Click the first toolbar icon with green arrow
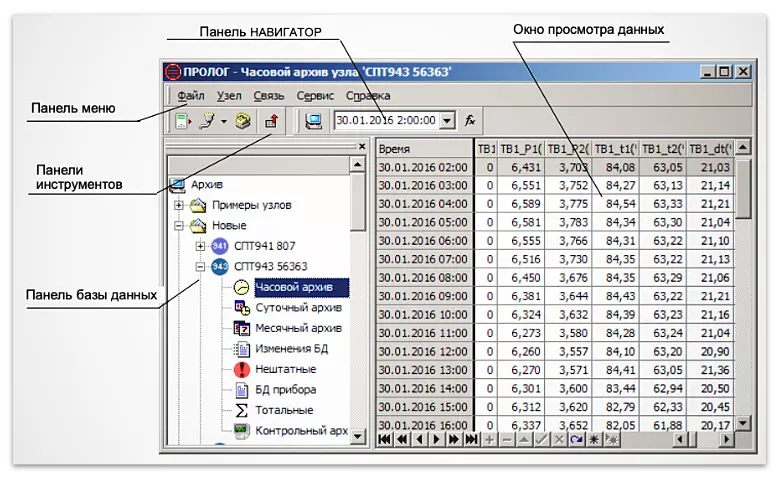Screen dimensions: 780x481 click(183, 121)
